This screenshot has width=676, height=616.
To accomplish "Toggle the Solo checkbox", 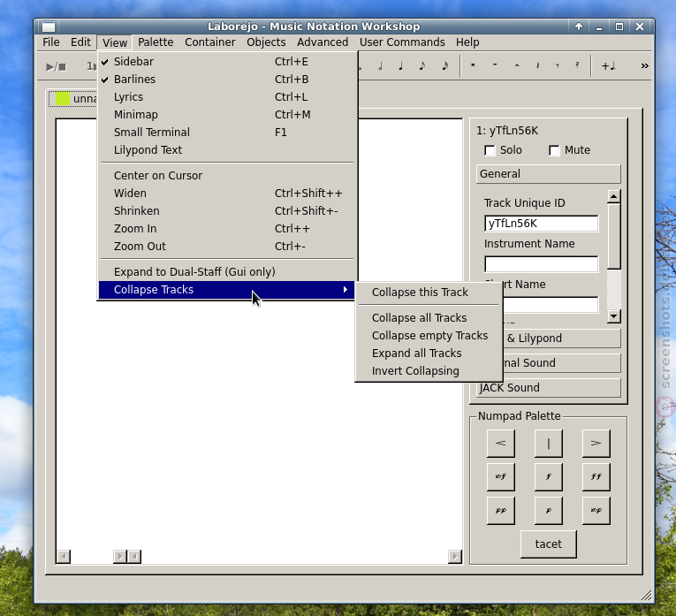I will click(x=490, y=150).
